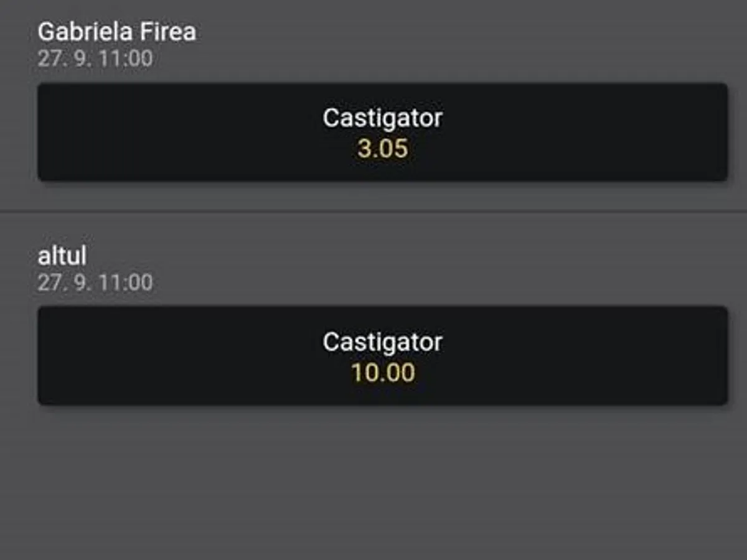
Task: Click the Castigator label above 10.00
Action: [382, 342]
